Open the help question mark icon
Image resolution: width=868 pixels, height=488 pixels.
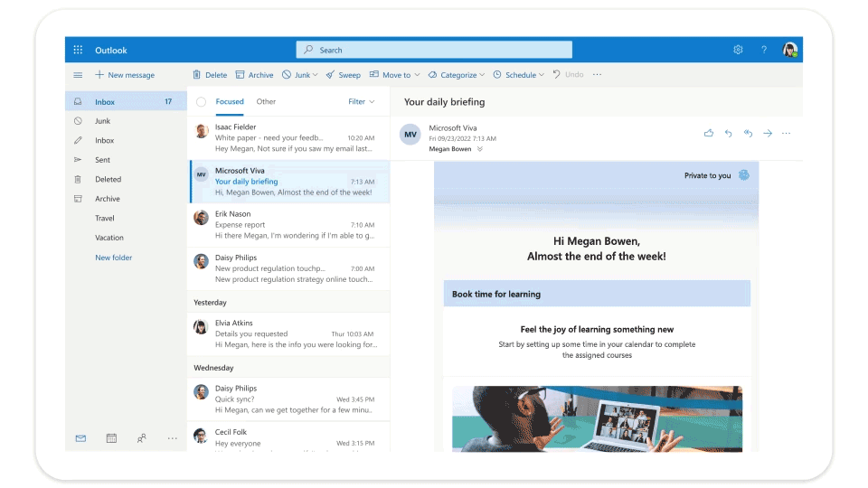click(764, 50)
